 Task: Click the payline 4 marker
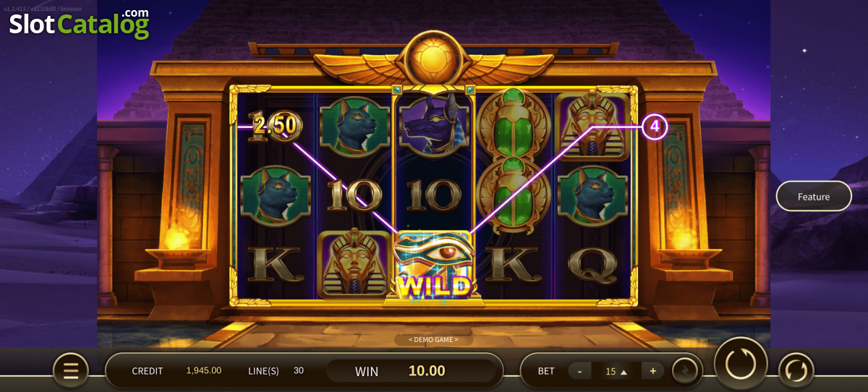point(655,127)
